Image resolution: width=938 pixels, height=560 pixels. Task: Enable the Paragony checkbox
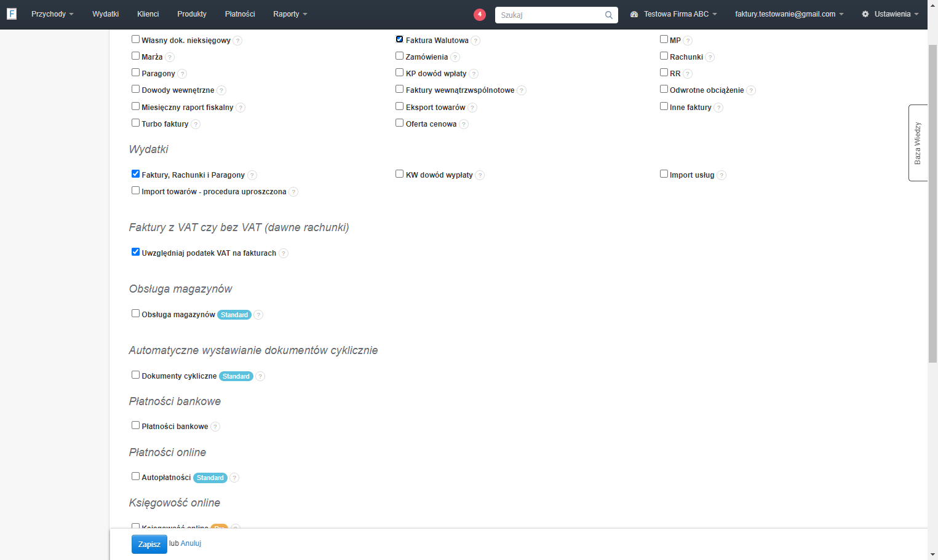tap(135, 73)
